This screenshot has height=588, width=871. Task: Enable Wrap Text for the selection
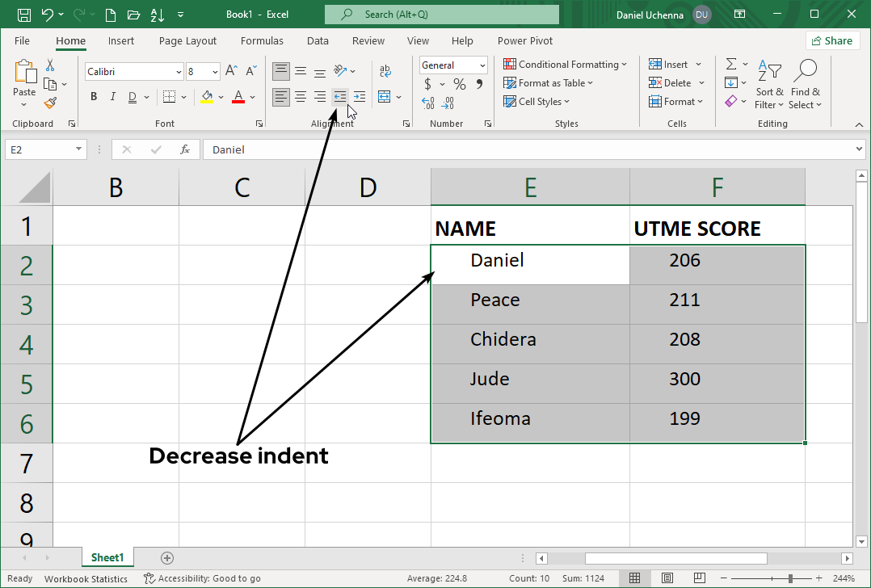(385, 70)
